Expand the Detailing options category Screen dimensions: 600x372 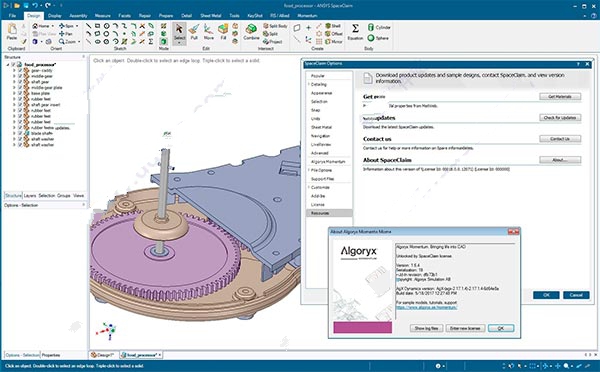pos(309,84)
